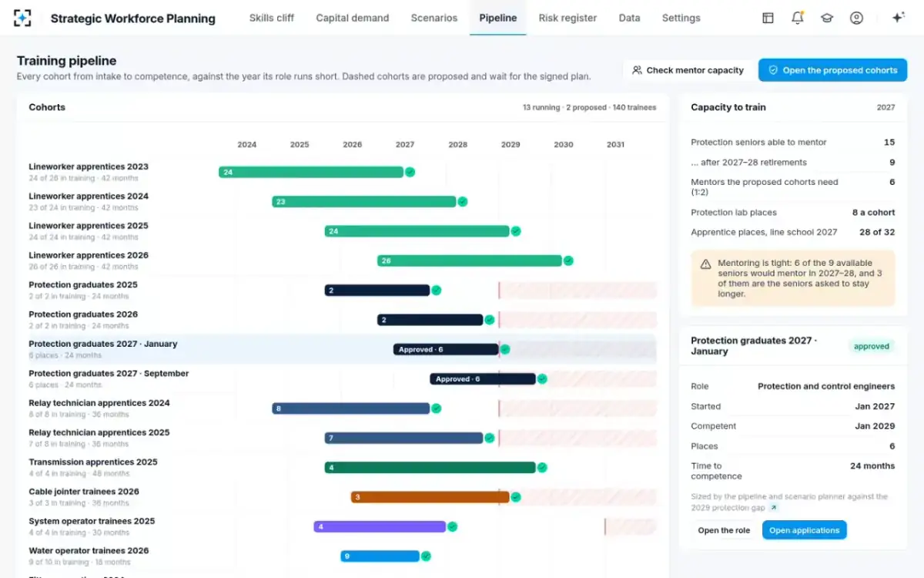
Task: Launch the sparkle AI assistant icon
Action: pyautogui.click(x=898, y=18)
